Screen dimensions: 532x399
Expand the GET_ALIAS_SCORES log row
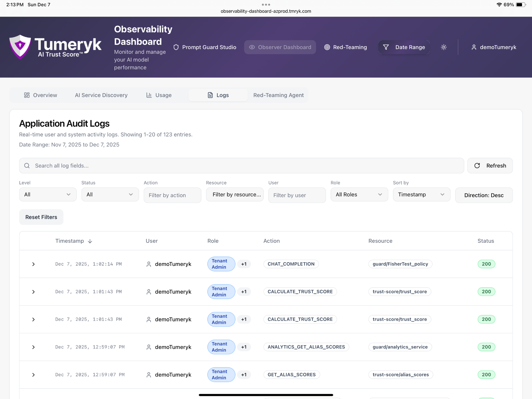[33, 375]
